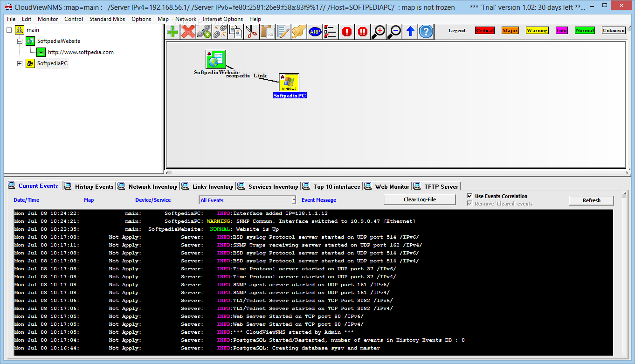Click the copy documents icon
Image resolution: width=635 pixels, height=364 pixels.
point(236,31)
